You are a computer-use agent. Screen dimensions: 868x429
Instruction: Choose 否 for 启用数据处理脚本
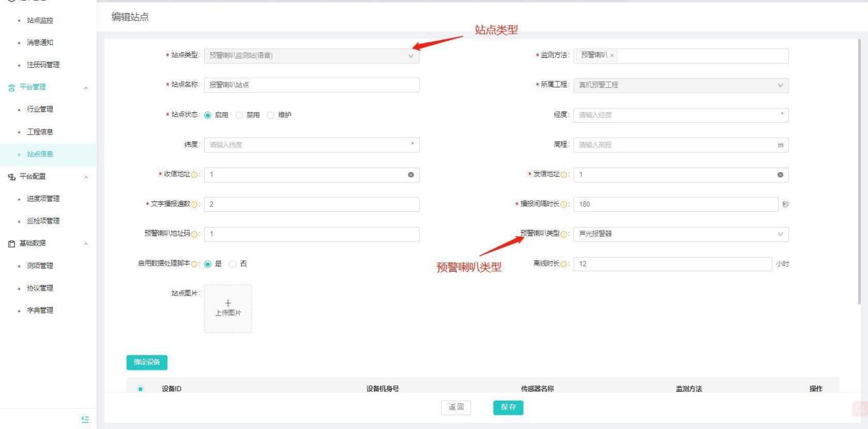[234, 263]
